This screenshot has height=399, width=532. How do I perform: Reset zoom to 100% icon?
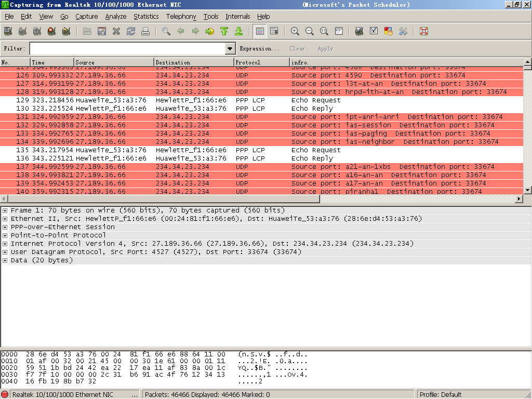pos(324,31)
